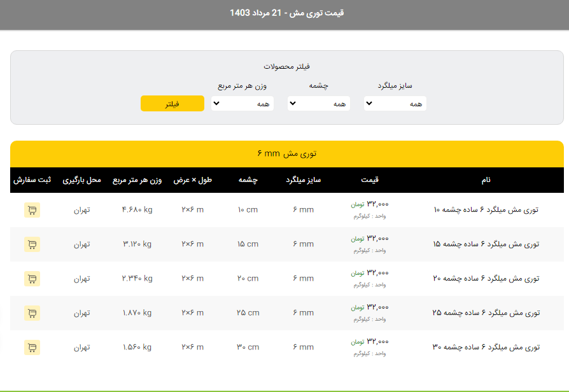Click the yellow توری مش 6 mm section header
This screenshot has width=569, height=392.
pos(287,154)
